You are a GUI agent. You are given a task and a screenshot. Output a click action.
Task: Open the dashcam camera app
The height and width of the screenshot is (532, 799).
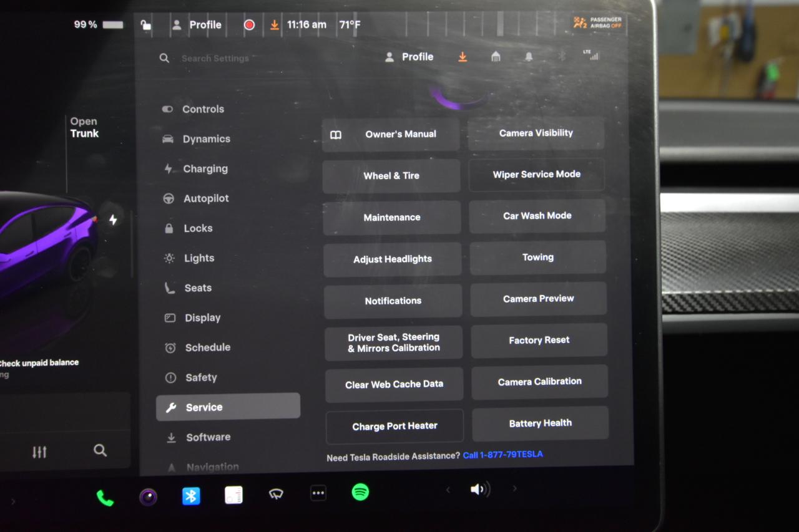point(148,496)
